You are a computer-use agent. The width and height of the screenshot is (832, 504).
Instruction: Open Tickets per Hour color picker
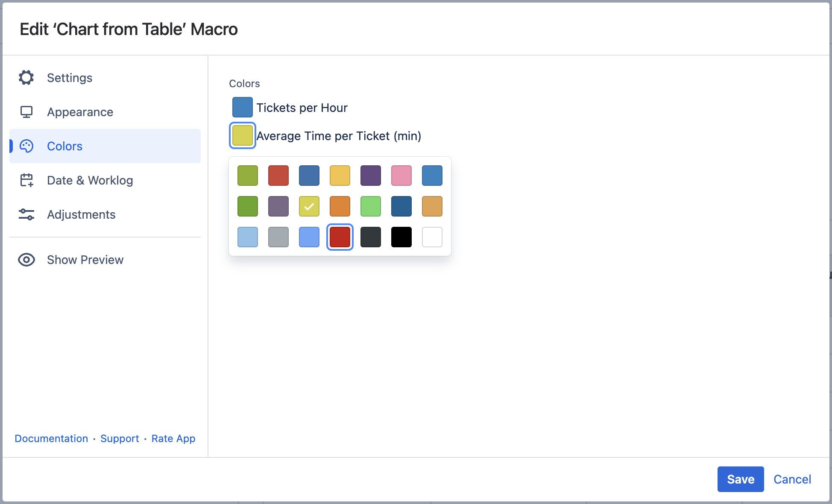coord(242,107)
